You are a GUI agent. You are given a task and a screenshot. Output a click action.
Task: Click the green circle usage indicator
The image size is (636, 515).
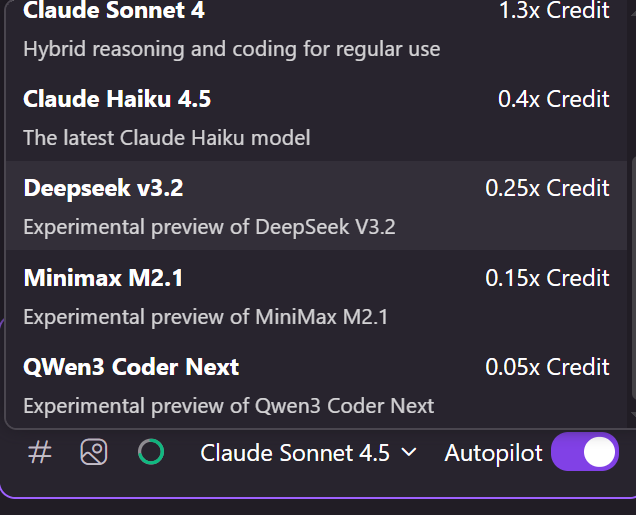click(151, 452)
